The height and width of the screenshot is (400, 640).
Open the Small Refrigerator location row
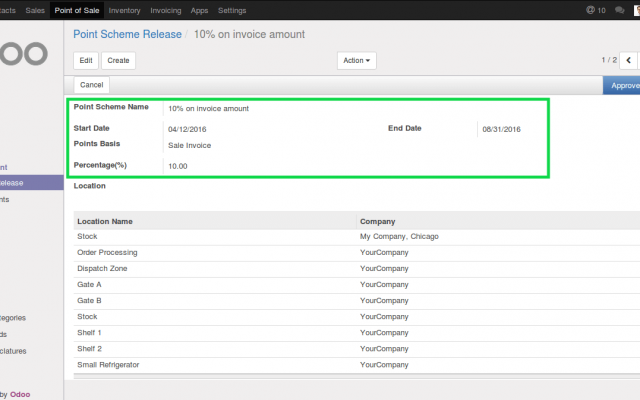[x=108, y=365]
